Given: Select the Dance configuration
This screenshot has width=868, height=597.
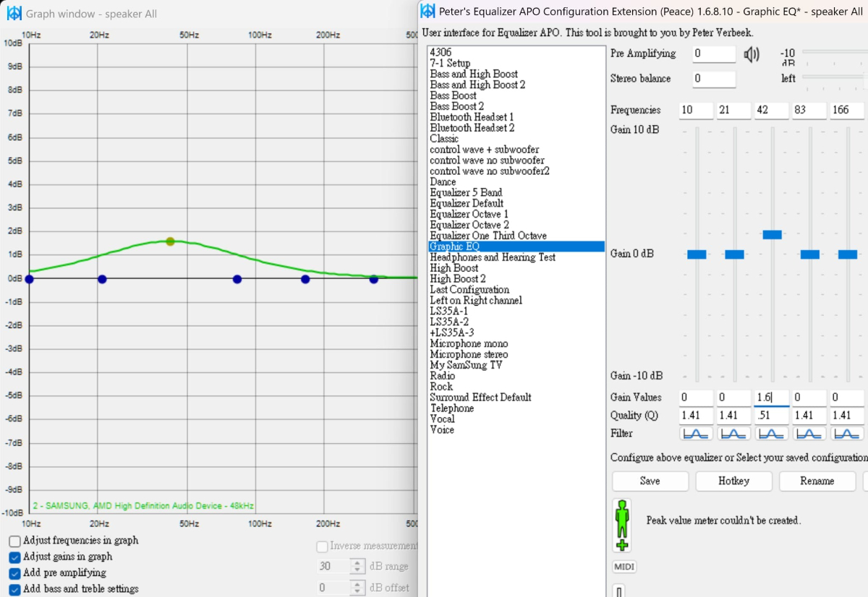Looking at the screenshot, I should coord(443,182).
